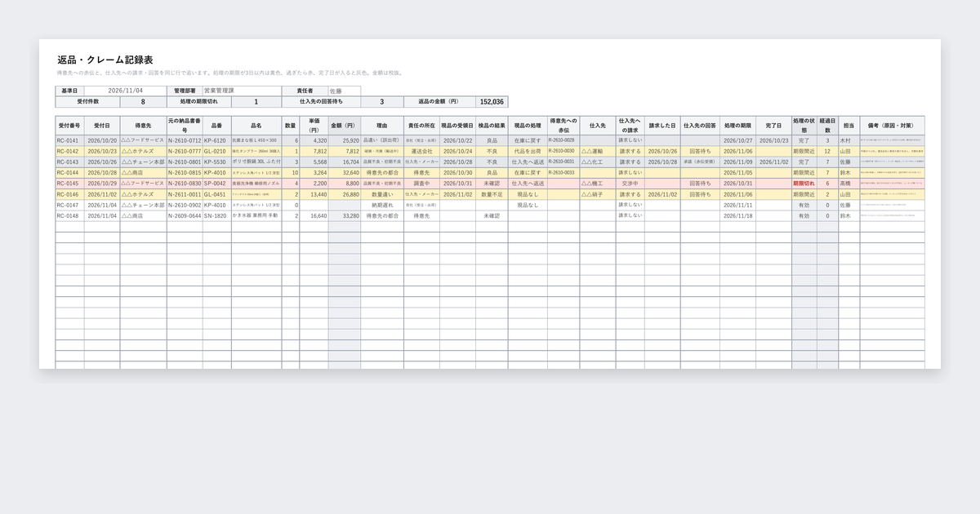Click the 責任者 name cell above the table
980x514 pixels.
pos(344,91)
